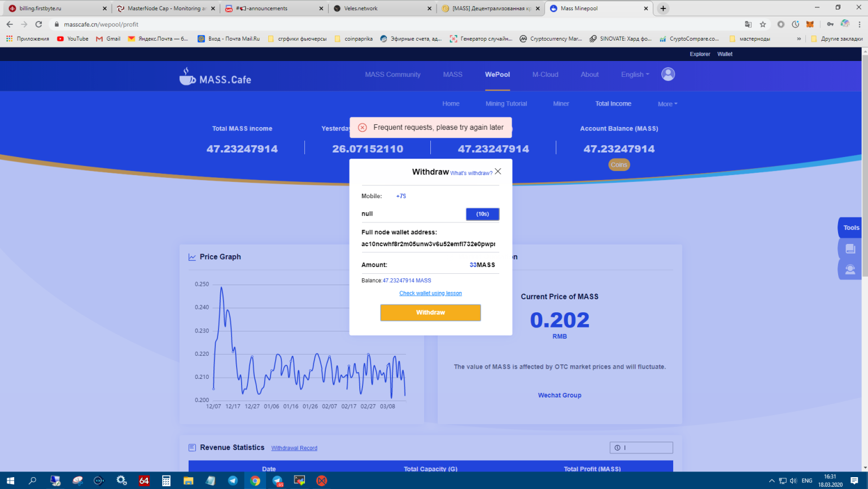Click the Revenue Statistics list icon
This screenshot has height=489, width=868.
tap(192, 447)
